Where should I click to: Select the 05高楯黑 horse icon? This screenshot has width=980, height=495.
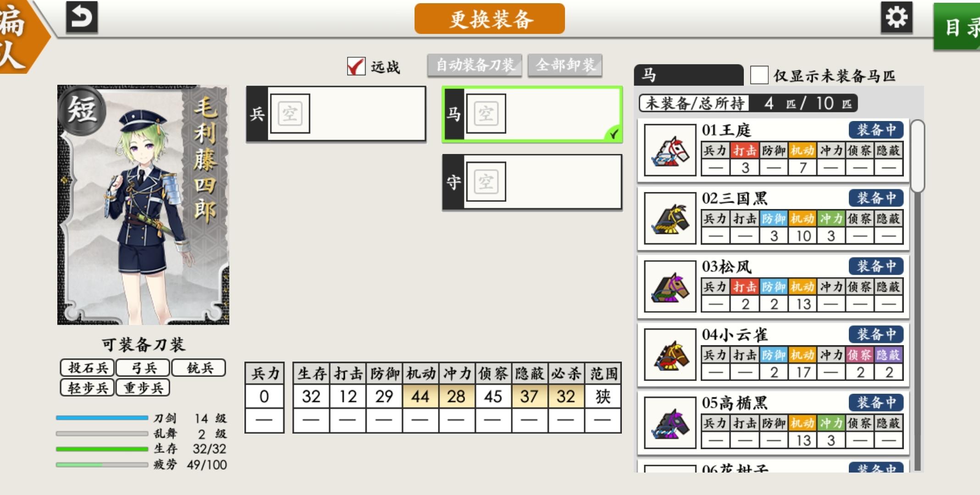670,423
